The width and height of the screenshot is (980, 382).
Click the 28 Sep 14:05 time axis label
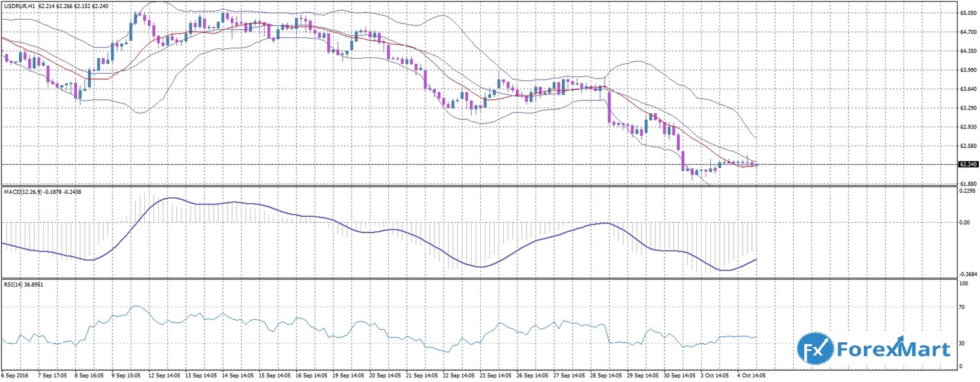point(605,377)
